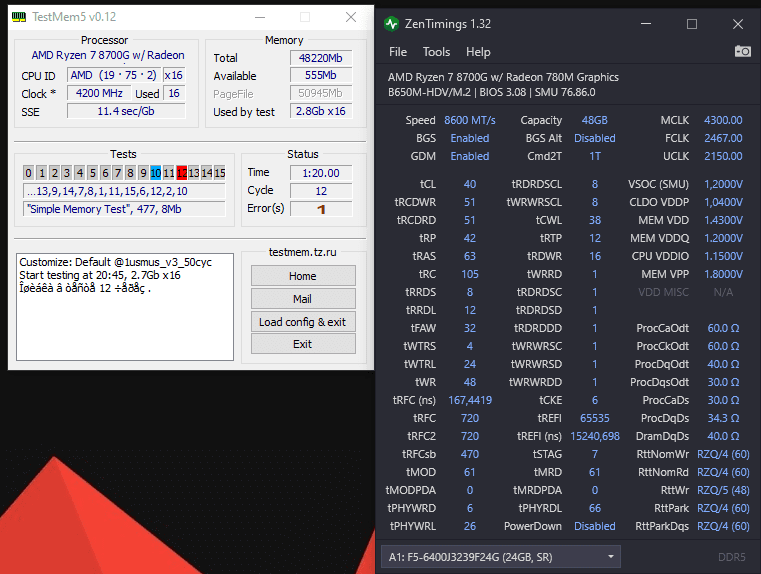Screen dimensions: 761x574
Task: Click the CPU VDDIO 1.1500V value
Action: (x=723, y=256)
